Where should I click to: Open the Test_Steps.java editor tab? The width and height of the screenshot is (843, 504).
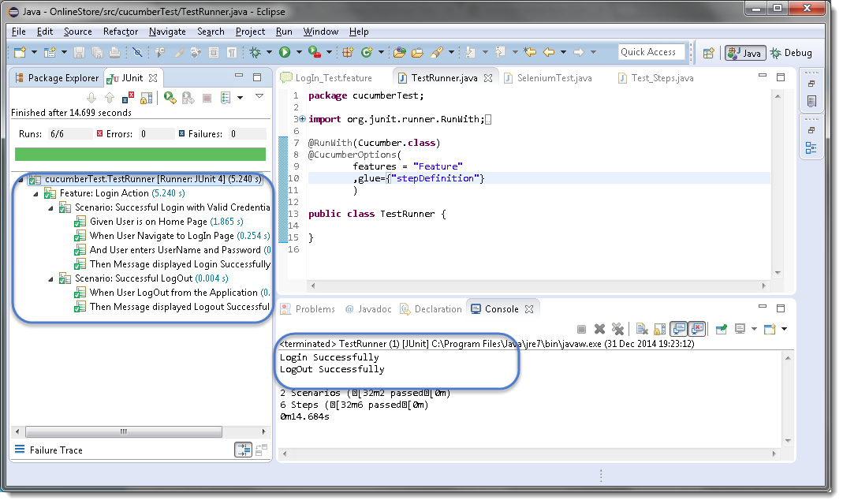[x=656, y=78]
